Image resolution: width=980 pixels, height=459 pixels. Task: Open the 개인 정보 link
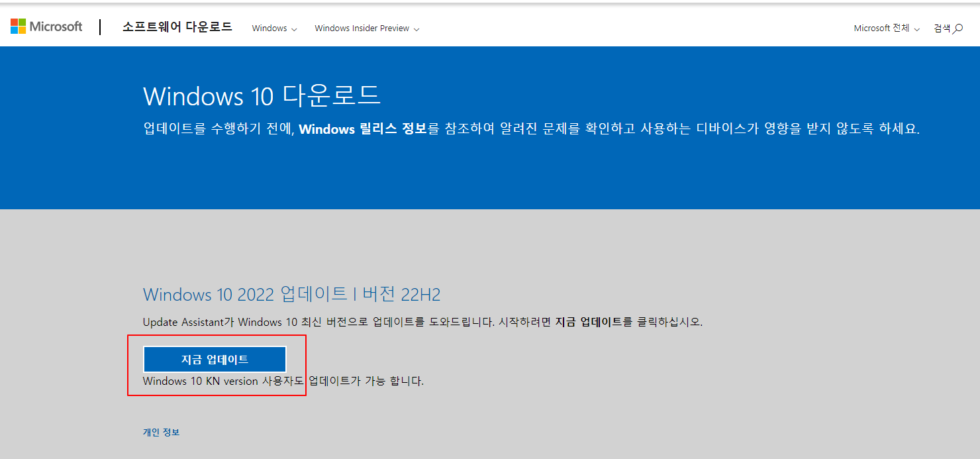click(161, 432)
